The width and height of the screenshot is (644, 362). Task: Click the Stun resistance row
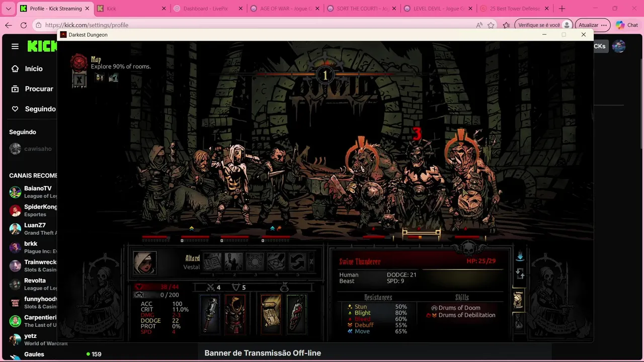tap(377, 307)
